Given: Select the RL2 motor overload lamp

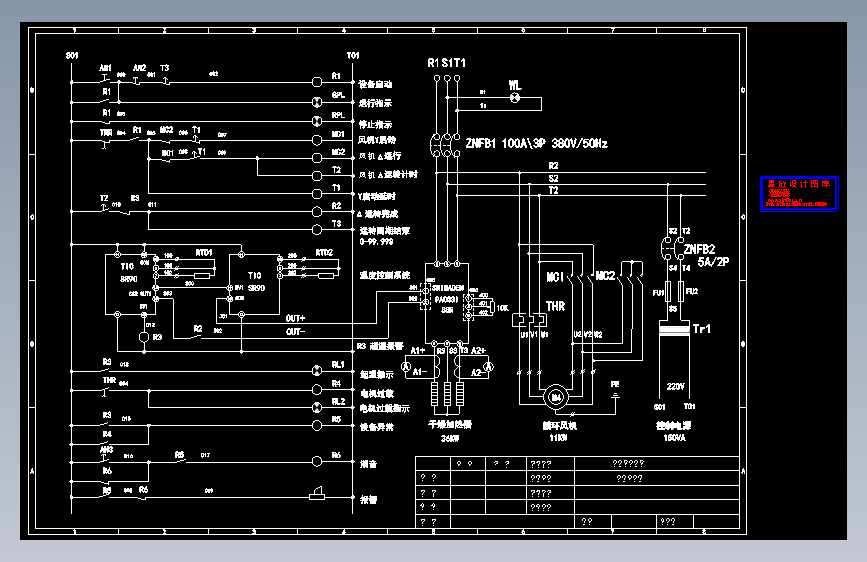Looking at the screenshot, I should (317, 407).
